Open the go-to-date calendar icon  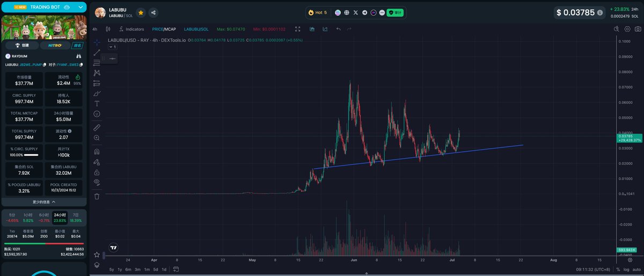coord(175,269)
